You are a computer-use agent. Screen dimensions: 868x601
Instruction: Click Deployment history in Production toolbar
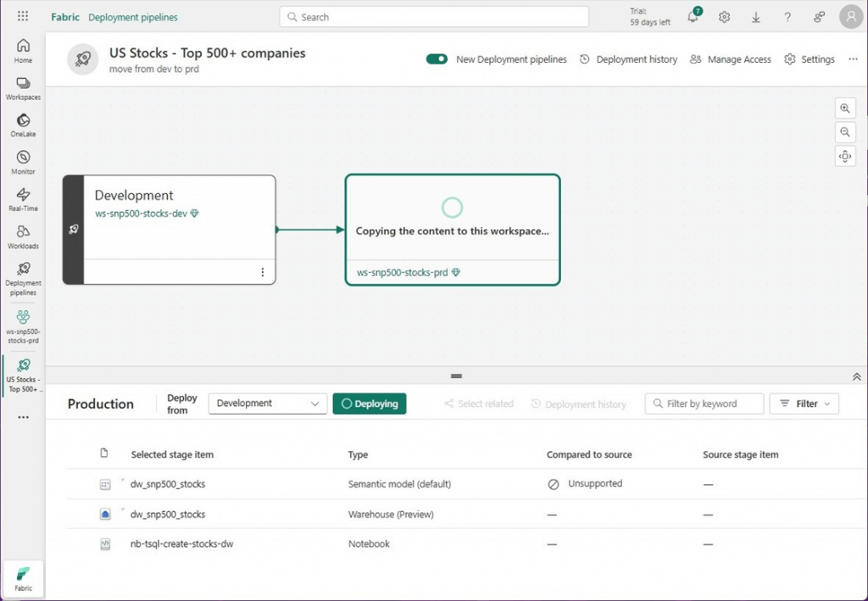(x=578, y=404)
